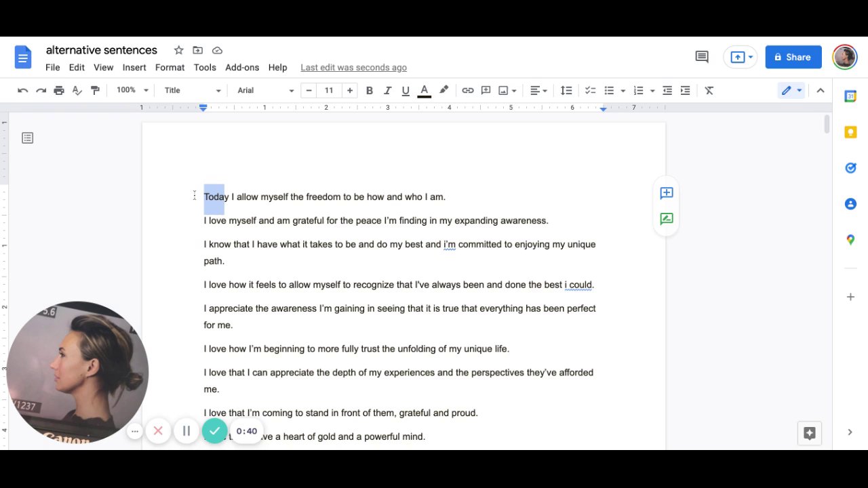
Task: Star the alternative sentences document
Action: (178, 50)
